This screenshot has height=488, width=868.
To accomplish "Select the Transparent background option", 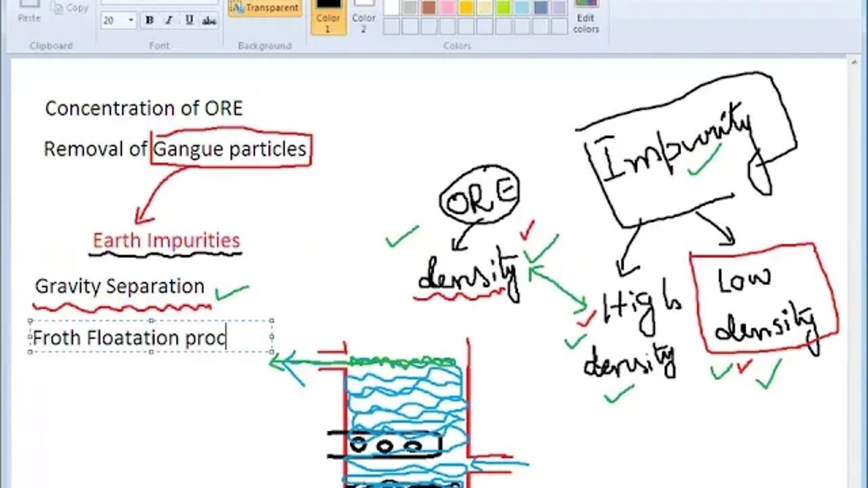I will coord(265,8).
